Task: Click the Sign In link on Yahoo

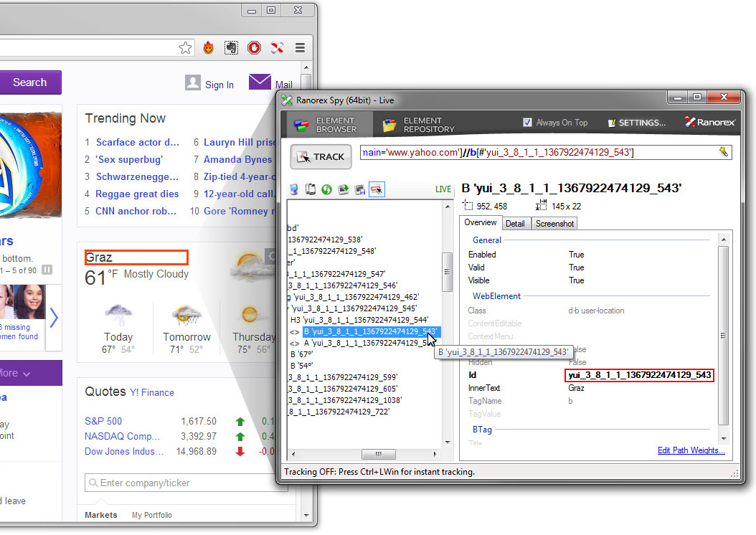Action: [219, 85]
